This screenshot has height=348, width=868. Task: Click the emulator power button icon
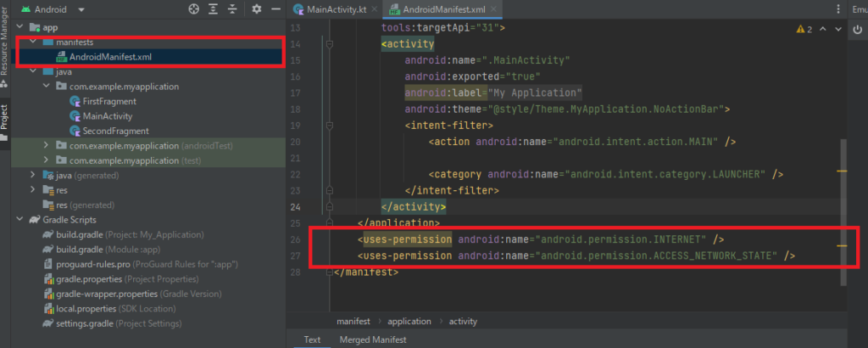click(855, 29)
